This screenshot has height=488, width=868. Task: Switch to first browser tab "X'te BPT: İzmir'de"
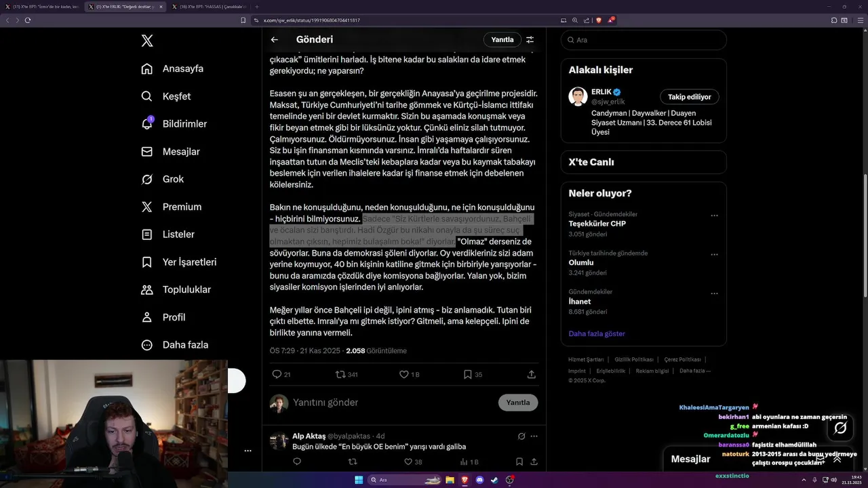41,6
